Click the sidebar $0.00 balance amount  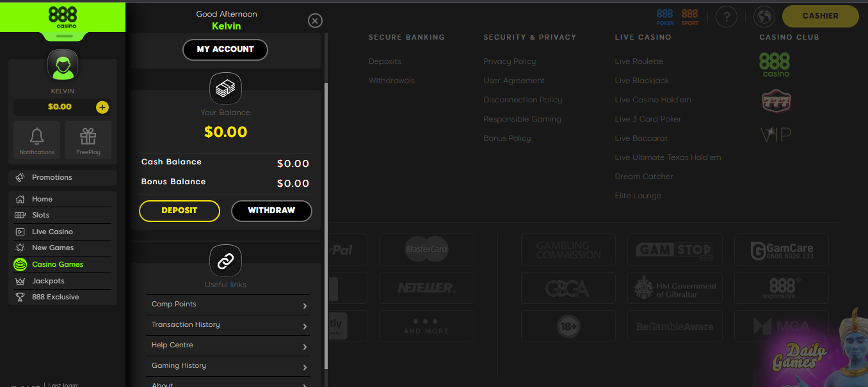60,107
